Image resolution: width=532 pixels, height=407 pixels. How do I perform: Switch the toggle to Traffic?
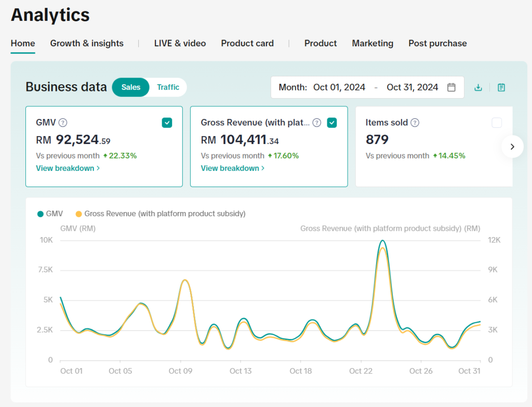[168, 87]
